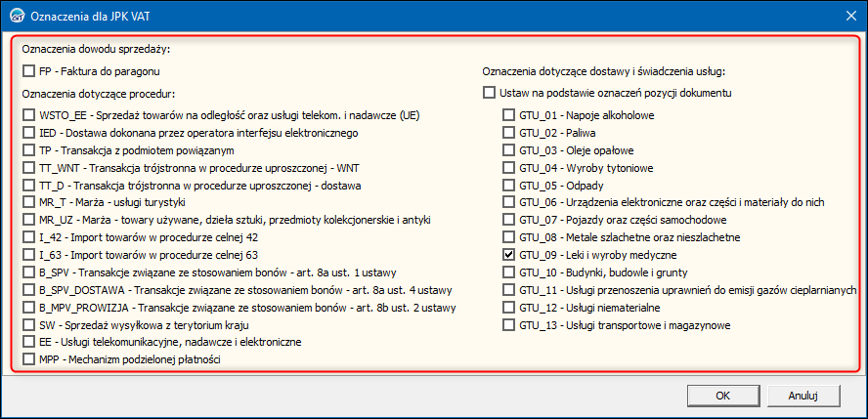Image resolution: width=868 pixels, height=419 pixels.
Task: Enable the FP - Faktura do paragonu checkbox
Action: tap(28, 71)
